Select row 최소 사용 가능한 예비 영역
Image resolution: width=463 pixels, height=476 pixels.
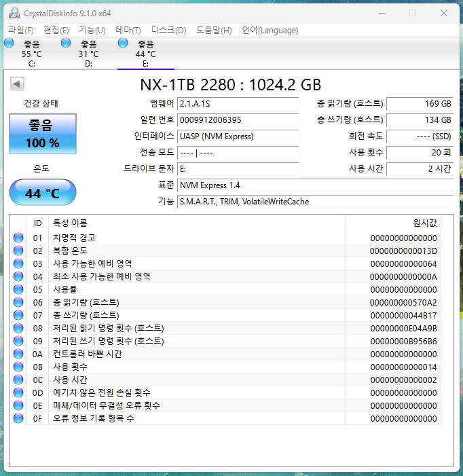(225, 276)
